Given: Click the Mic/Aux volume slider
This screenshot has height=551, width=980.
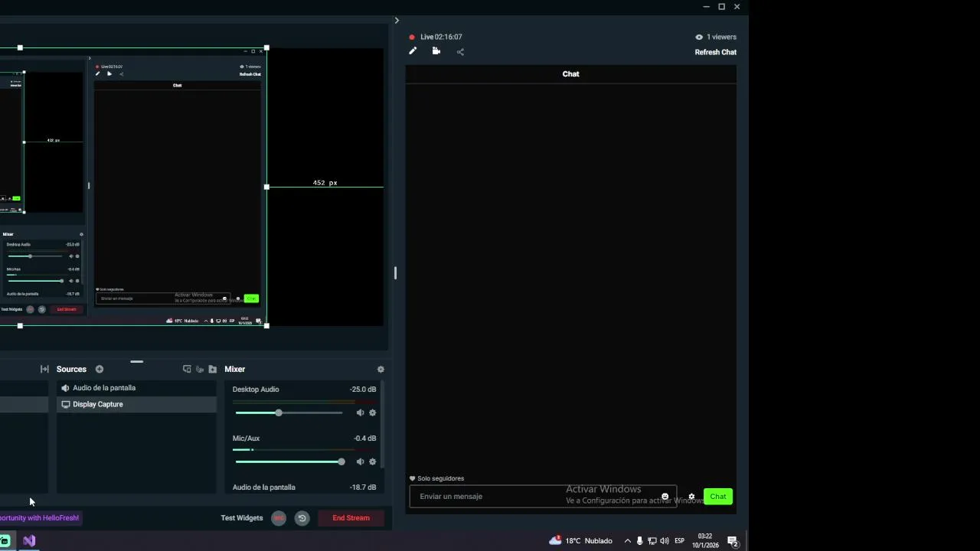Looking at the screenshot, I should point(289,461).
